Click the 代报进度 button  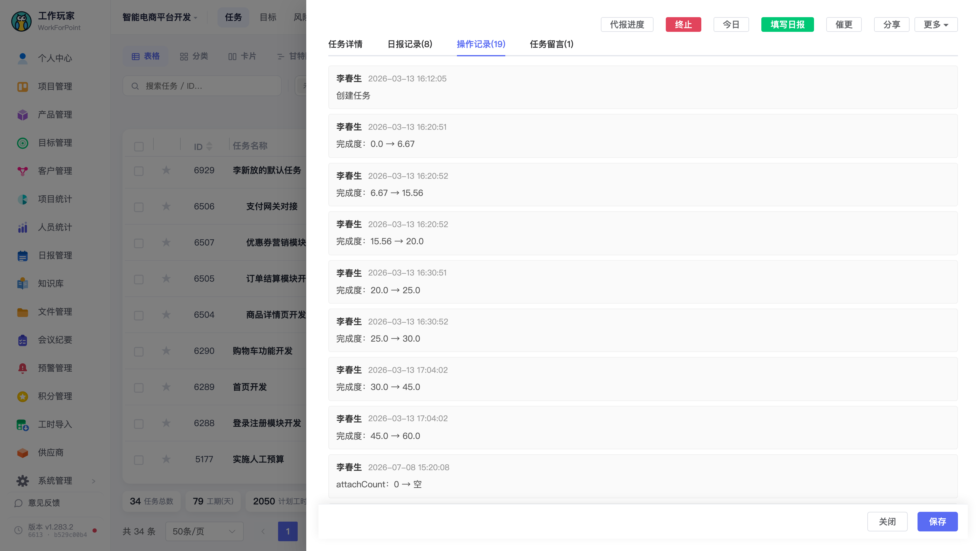(x=627, y=25)
